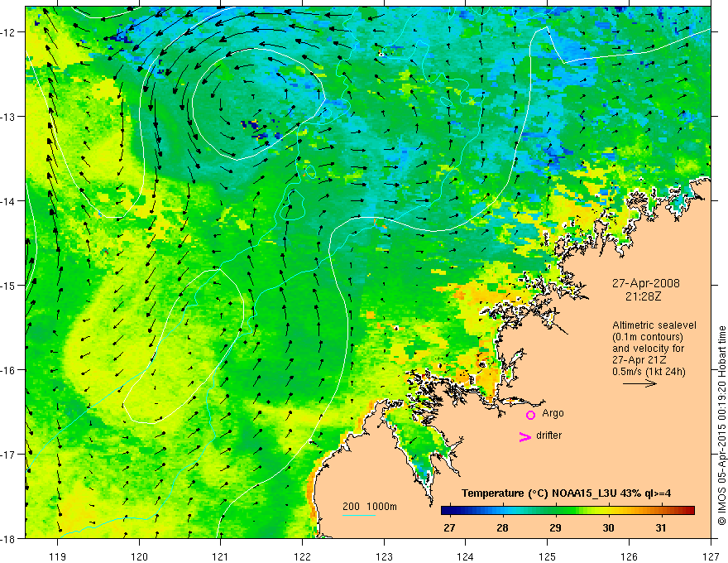728x563 pixels.
Task: Click the colorbar value 27
Action: [x=449, y=528]
